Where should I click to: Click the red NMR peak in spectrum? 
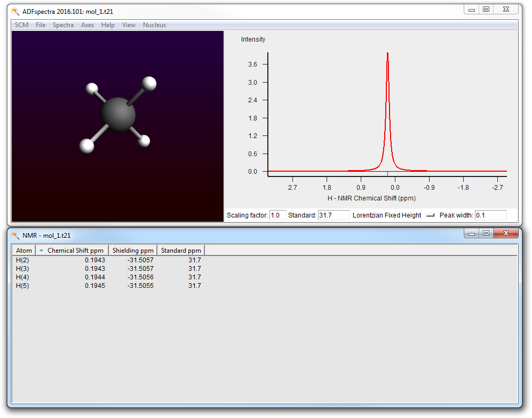point(387,112)
